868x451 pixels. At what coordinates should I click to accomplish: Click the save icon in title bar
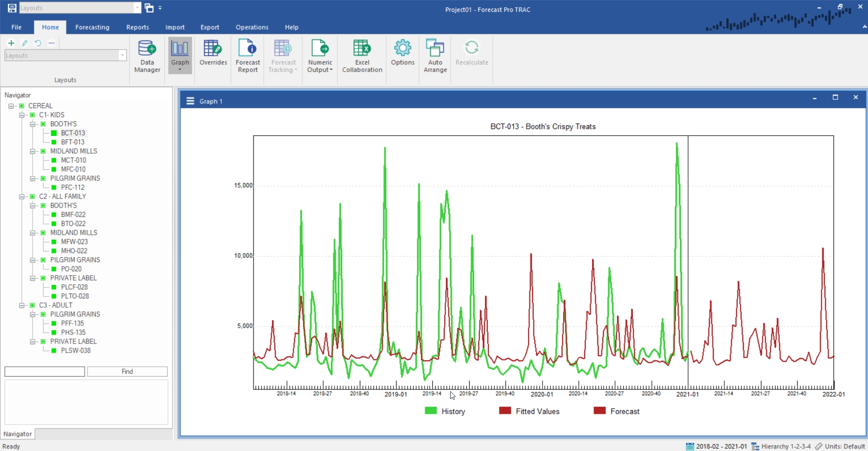pos(12,8)
